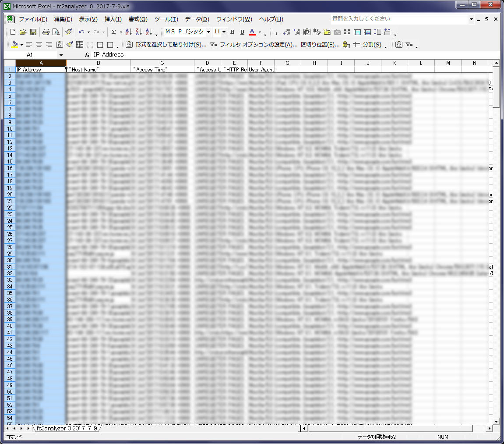Open Print Preview
Viewport: 504px width, 444px height.
pos(56,32)
